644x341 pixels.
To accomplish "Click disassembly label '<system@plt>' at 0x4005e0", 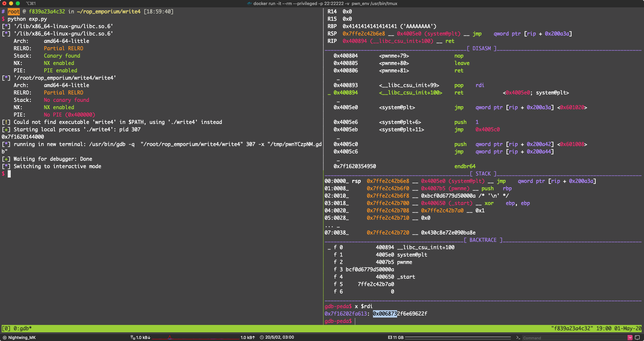I will (397, 107).
